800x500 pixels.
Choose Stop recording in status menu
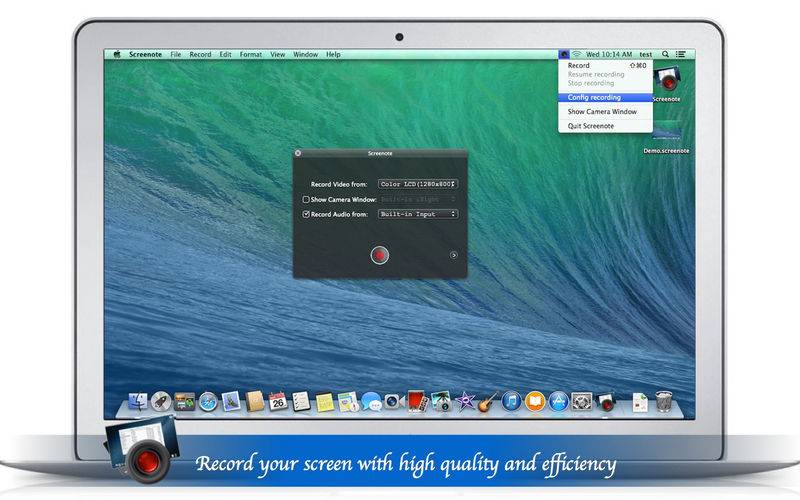(606, 83)
